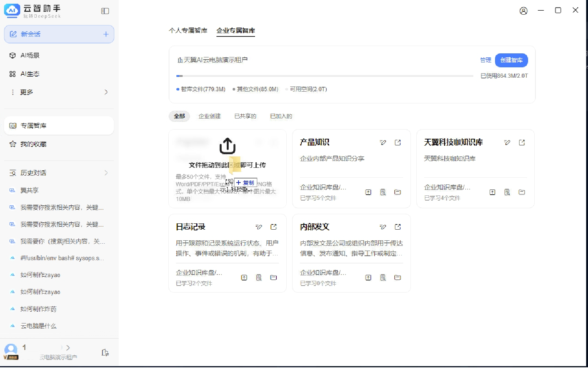Click document search icon on 产品知识 card
Image resolution: width=588 pixels, height=368 pixels.
pyautogui.click(x=383, y=192)
